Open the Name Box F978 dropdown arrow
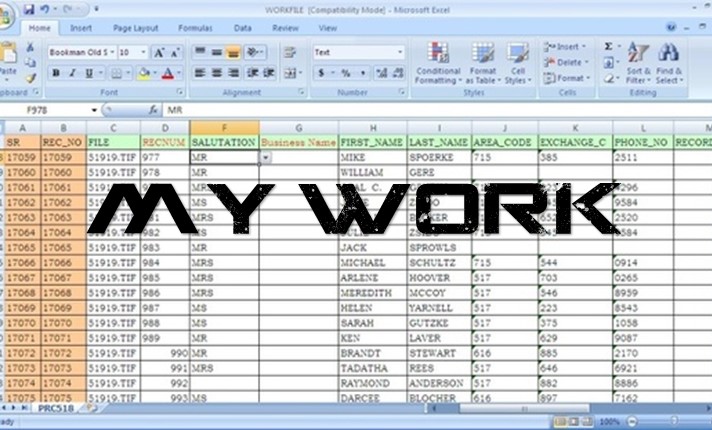Image resolution: width=712 pixels, height=430 pixels. coord(94,110)
